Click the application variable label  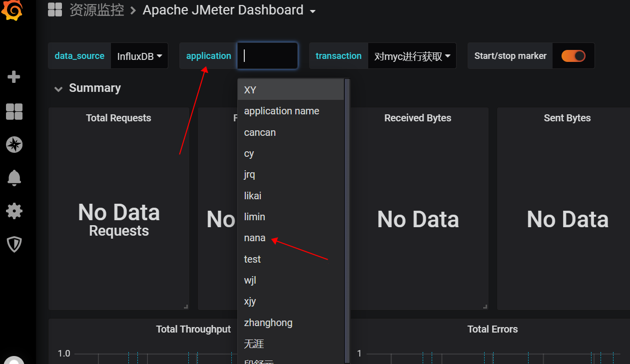[208, 56]
